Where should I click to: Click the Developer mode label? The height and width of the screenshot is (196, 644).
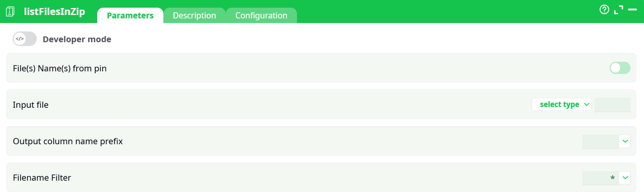coord(77,39)
